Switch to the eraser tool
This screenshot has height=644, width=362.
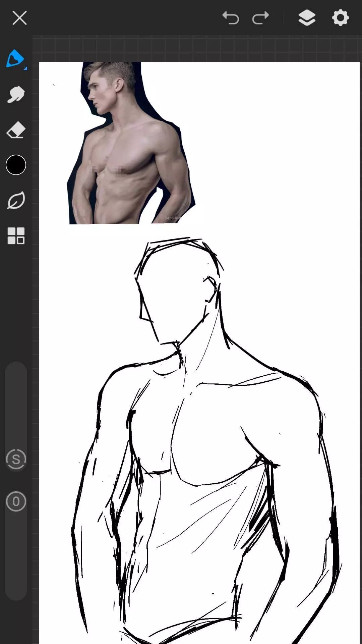(x=16, y=130)
